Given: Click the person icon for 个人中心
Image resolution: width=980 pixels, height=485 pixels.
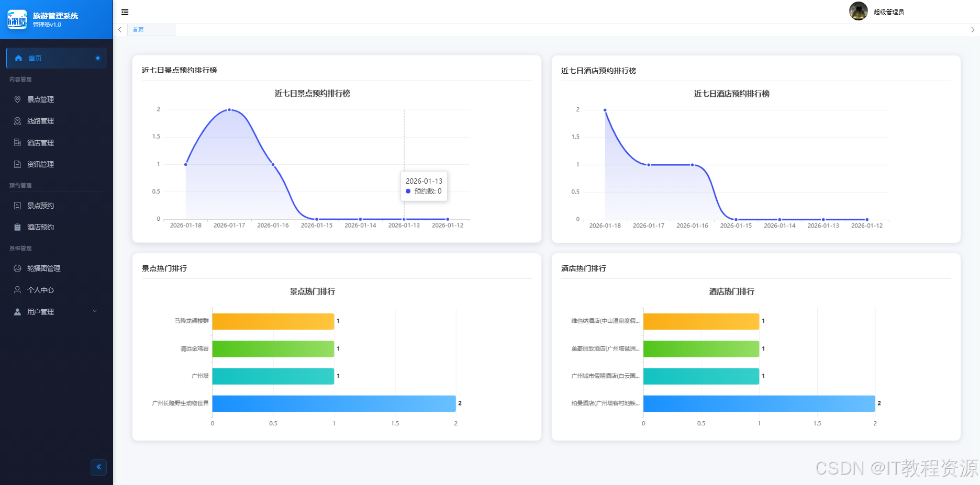Looking at the screenshot, I should point(17,290).
